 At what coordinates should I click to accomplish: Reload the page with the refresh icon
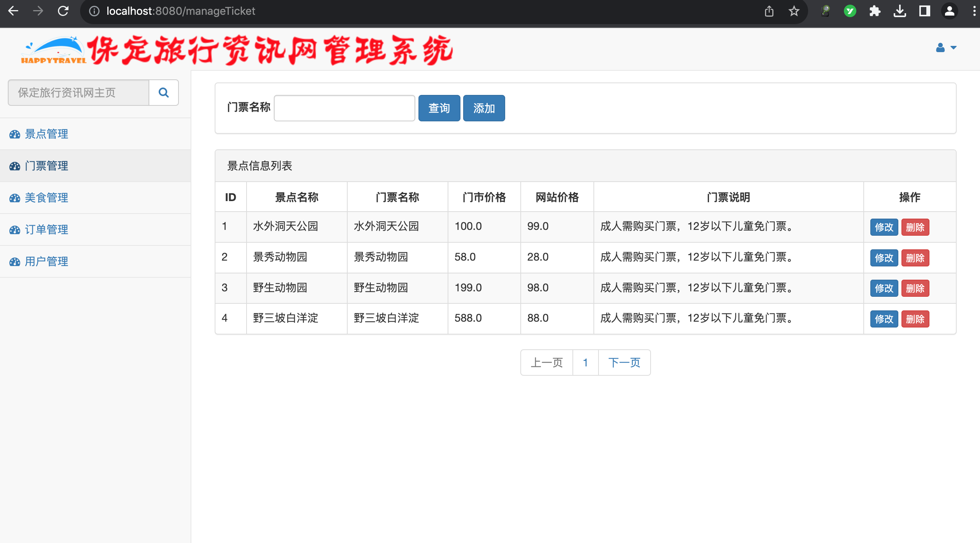pyautogui.click(x=63, y=11)
